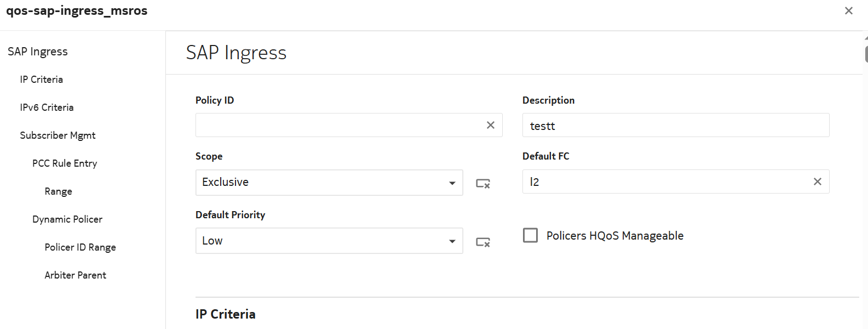Go to Dynamic Policer section
This screenshot has height=329, width=868.
(67, 219)
